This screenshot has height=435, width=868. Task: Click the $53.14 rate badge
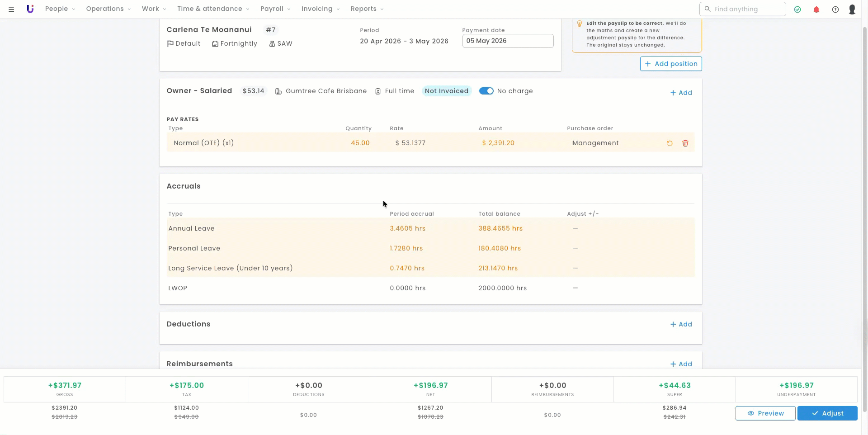click(x=253, y=91)
